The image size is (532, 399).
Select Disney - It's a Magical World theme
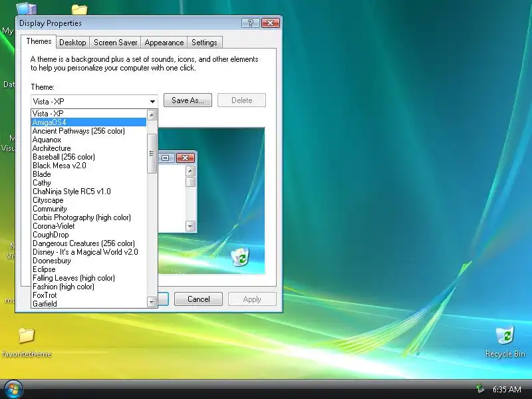(x=89, y=252)
